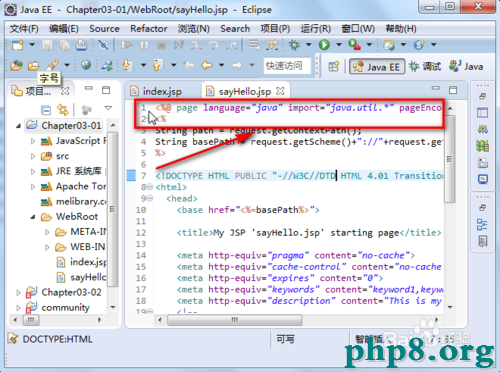Click the Debug bug icon
The width and height of the screenshot is (500, 372).
pos(294,45)
